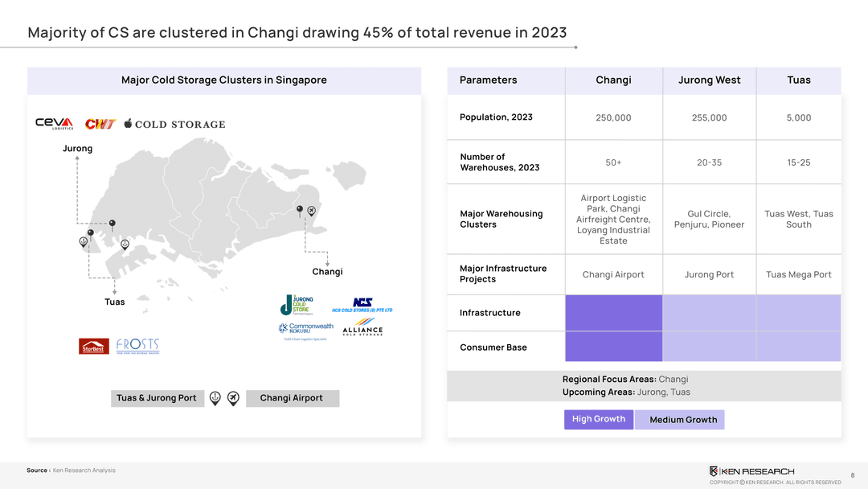Click the dark purple Changi Infrastructure cell

613,313
